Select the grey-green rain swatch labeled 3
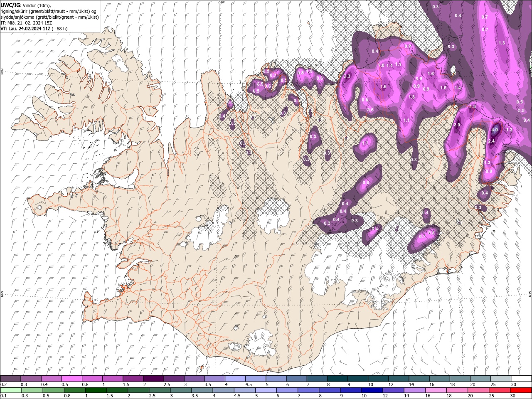 pos(180,390)
